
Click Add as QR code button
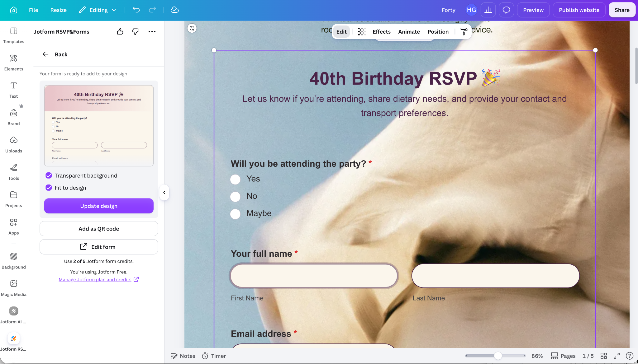(x=99, y=229)
